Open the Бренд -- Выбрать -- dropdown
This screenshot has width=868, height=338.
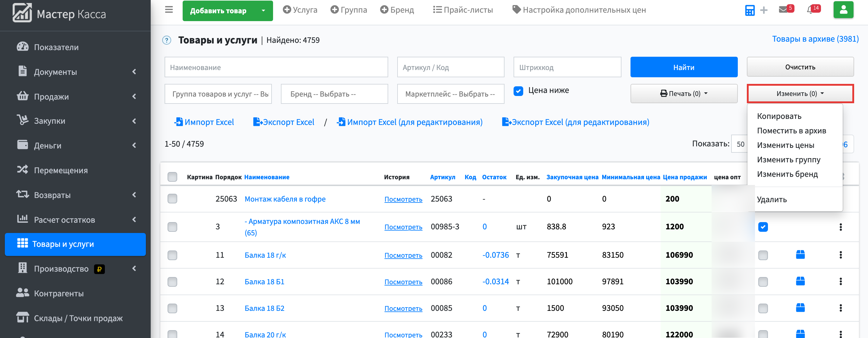[x=334, y=94]
